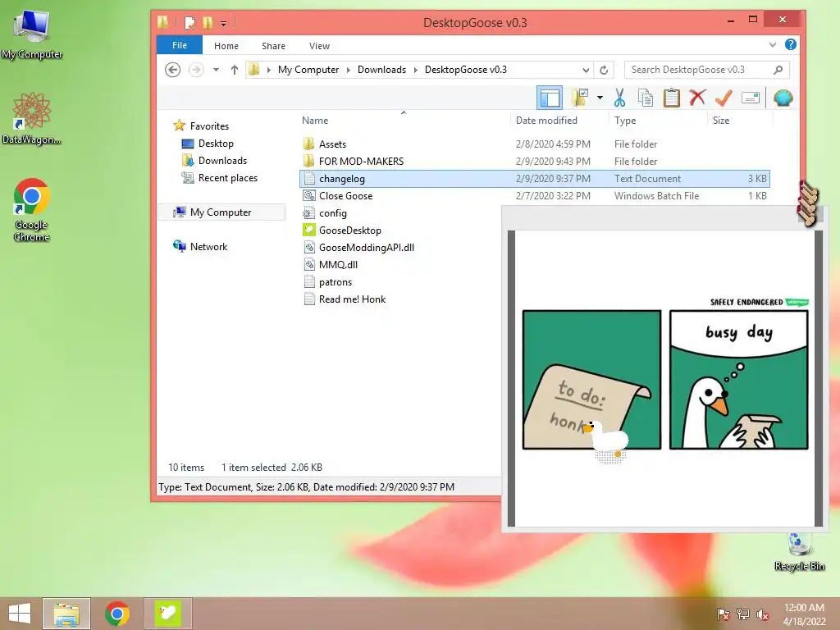The height and width of the screenshot is (630, 840).
Task: Select Downloads in navigation pane
Action: click(222, 161)
